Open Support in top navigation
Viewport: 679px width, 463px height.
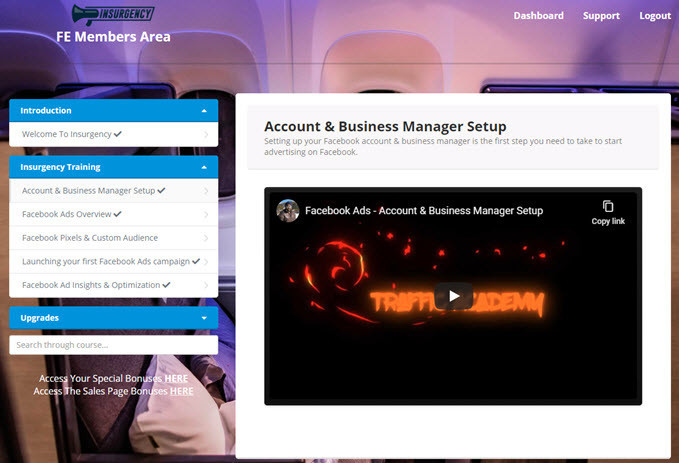[601, 16]
